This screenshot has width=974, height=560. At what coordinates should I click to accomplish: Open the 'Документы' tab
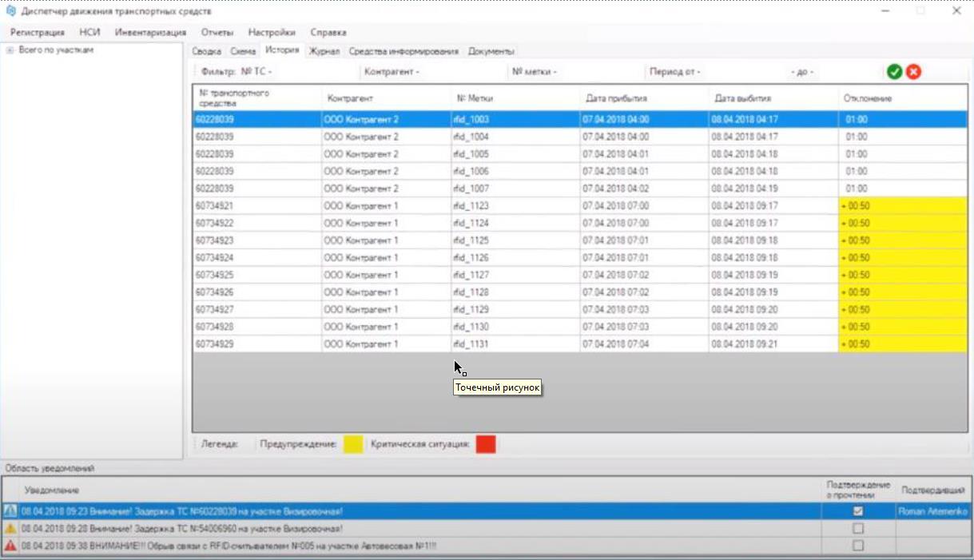pos(491,52)
